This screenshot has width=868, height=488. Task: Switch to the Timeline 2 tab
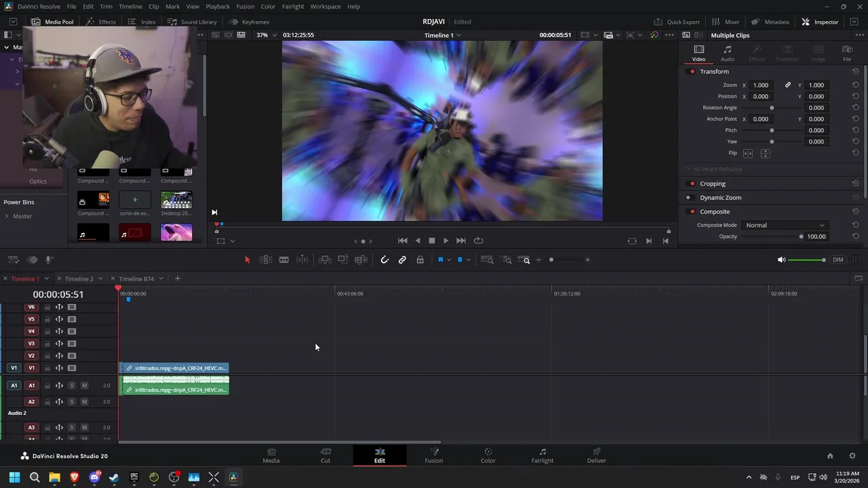click(x=79, y=279)
